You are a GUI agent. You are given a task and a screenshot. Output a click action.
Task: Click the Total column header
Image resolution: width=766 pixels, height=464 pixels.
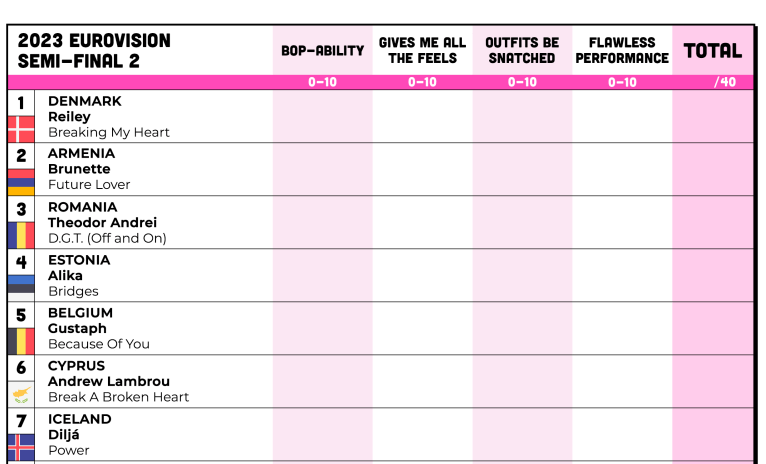(x=713, y=51)
